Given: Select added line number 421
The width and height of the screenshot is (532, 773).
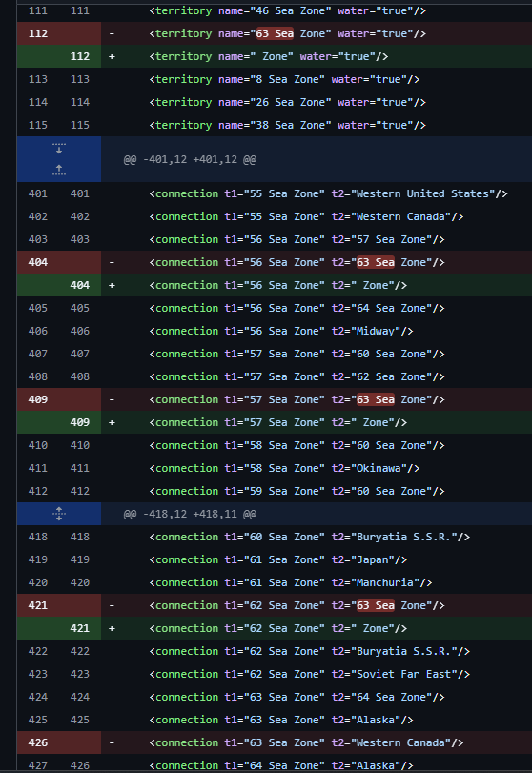Looking at the screenshot, I should pos(80,628).
